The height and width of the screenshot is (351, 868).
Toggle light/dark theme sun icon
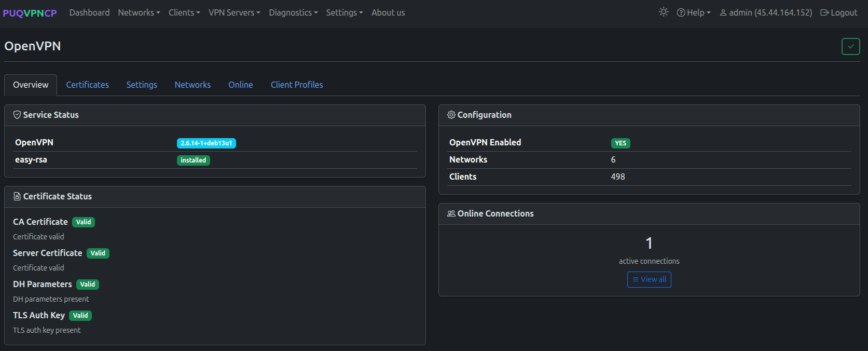tap(663, 12)
